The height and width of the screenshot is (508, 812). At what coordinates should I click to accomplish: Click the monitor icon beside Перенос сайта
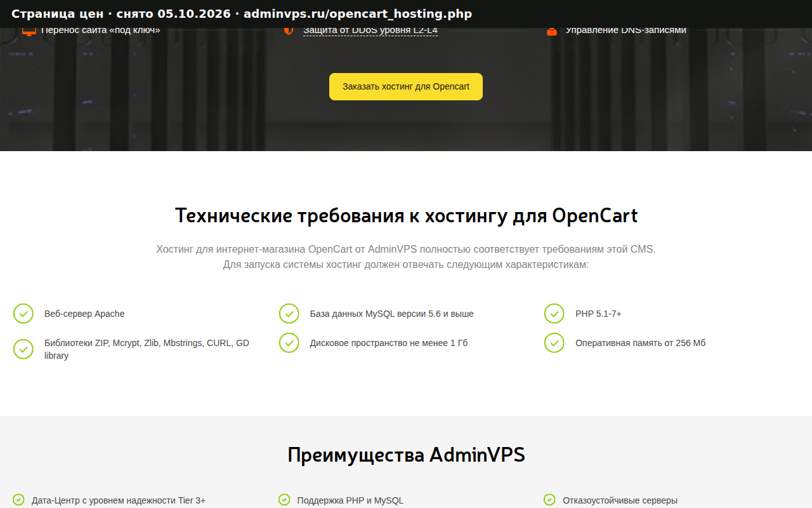coord(29,30)
